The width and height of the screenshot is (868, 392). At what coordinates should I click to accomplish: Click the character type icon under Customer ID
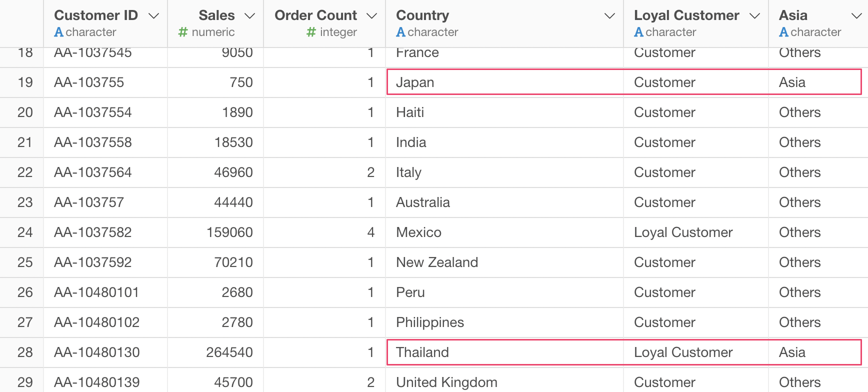pos(58,32)
